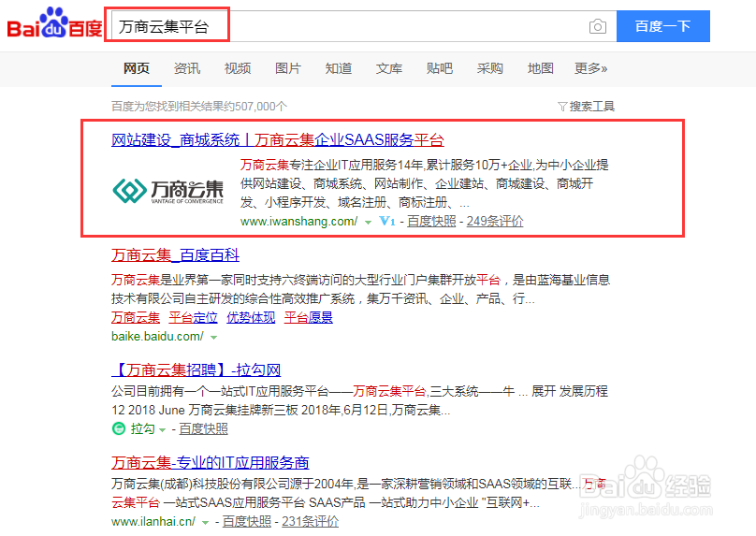Screen dimensions: 756x536
Task: Open 搜索工具 search tools
Action: click(587, 106)
